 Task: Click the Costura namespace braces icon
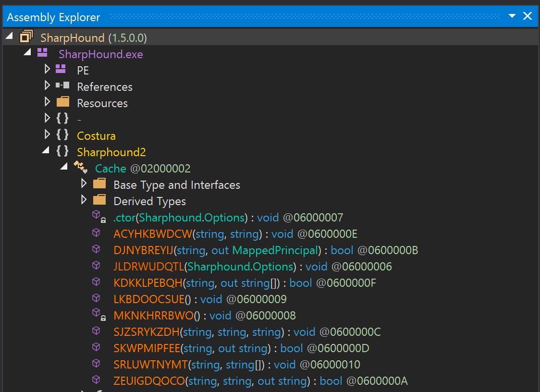click(x=62, y=135)
